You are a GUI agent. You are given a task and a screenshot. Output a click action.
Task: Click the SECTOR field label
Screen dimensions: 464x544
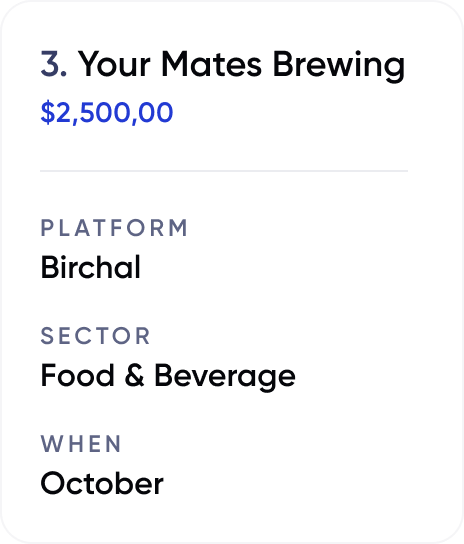[x=95, y=336]
